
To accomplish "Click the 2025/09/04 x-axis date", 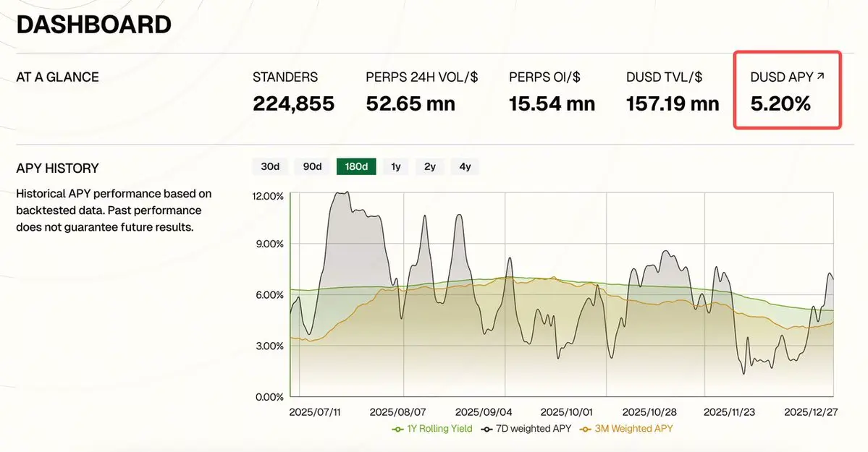I will [484, 413].
